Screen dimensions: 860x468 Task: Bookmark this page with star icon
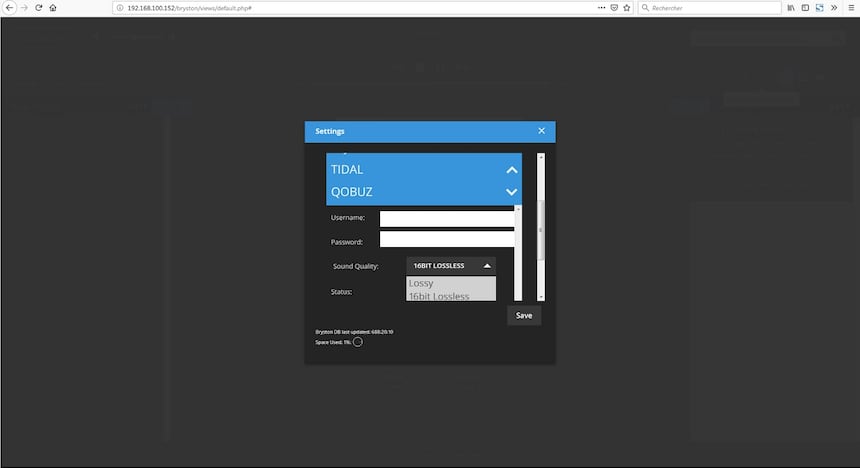pyautogui.click(x=627, y=8)
